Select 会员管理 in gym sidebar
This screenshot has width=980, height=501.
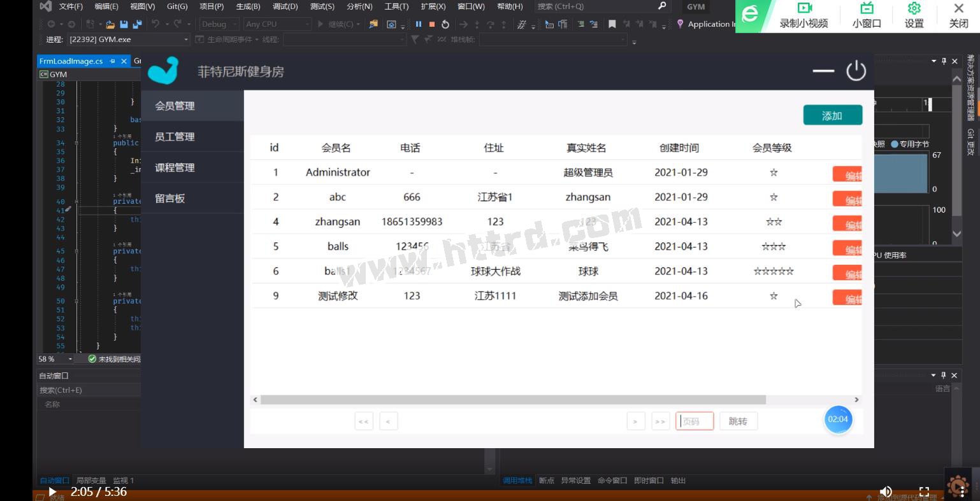tap(192, 106)
